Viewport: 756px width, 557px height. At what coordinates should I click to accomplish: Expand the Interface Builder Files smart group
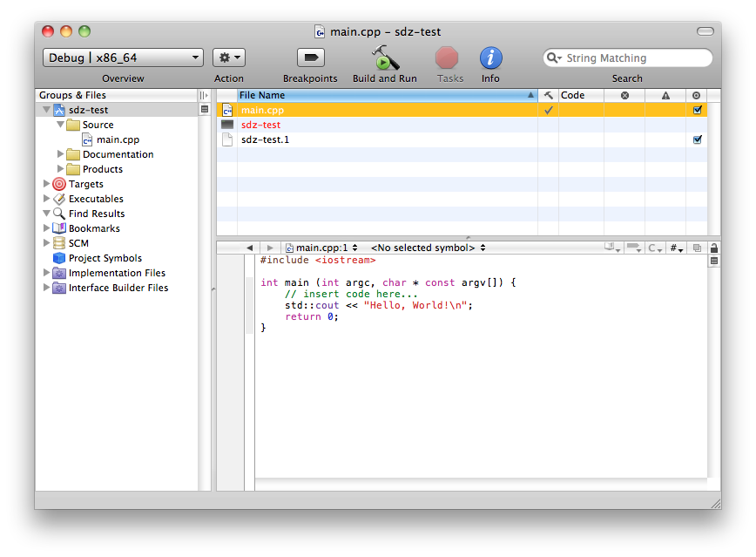tap(46, 288)
